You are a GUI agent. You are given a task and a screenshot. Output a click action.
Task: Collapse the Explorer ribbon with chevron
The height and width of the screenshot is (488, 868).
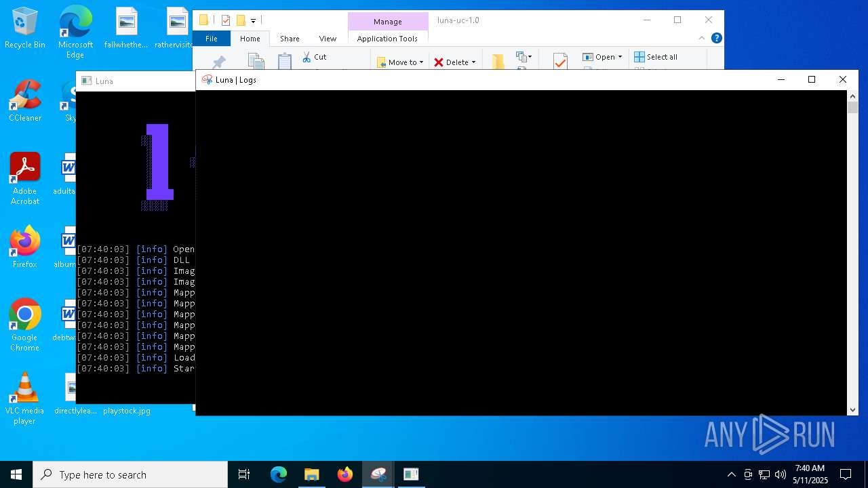click(x=702, y=38)
